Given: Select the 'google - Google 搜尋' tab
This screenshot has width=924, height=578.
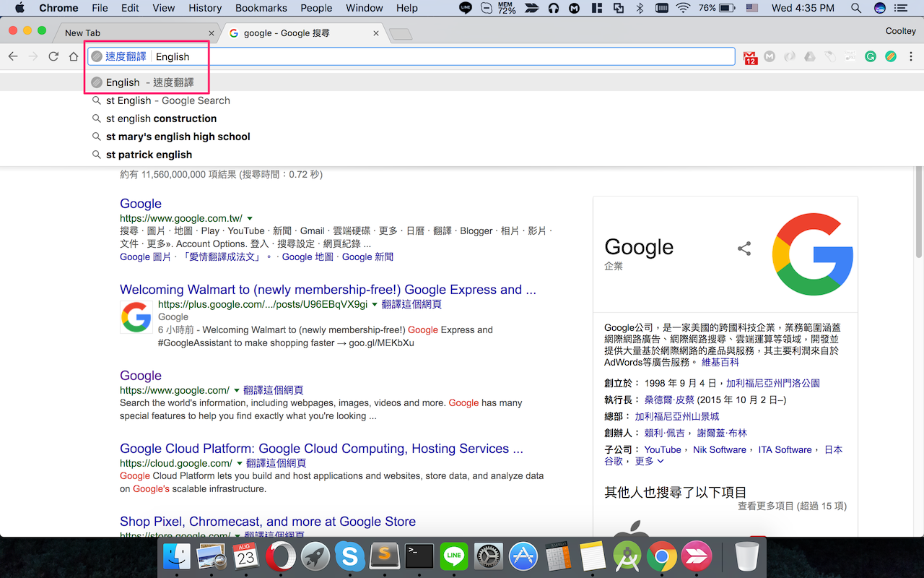Looking at the screenshot, I should pos(303,33).
